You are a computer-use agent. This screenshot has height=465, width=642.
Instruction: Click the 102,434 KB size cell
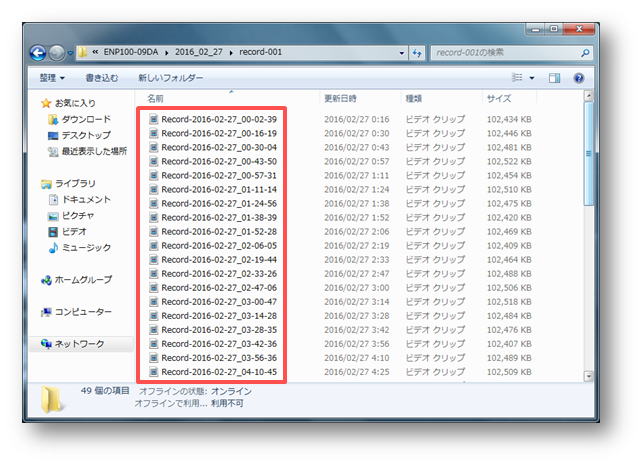pyautogui.click(x=509, y=119)
